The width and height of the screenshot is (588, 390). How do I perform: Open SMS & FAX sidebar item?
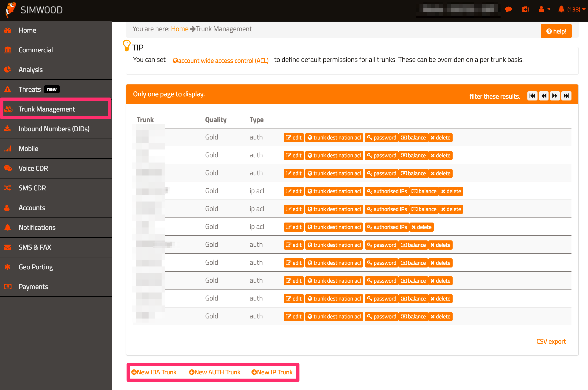coord(56,247)
